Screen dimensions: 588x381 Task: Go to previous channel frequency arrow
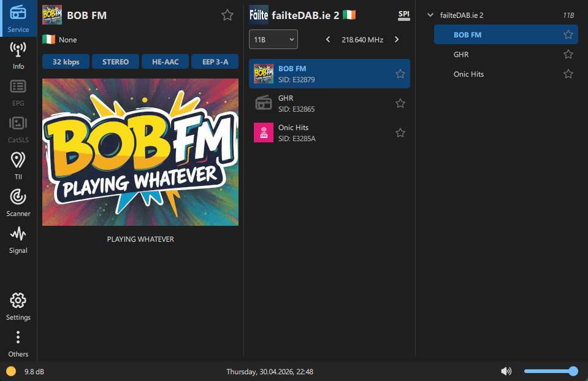point(328,39)
